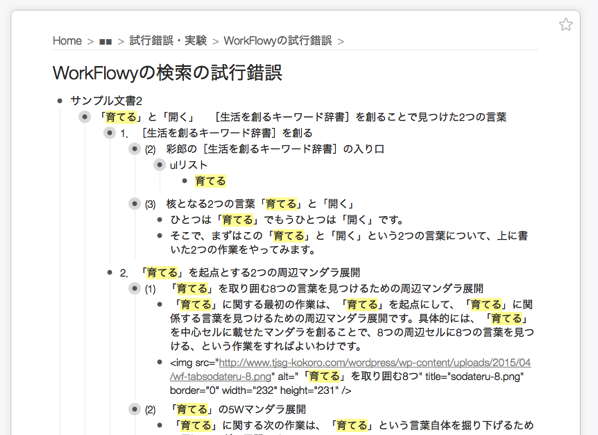Star this page with the star icon

tap(566, 24)
